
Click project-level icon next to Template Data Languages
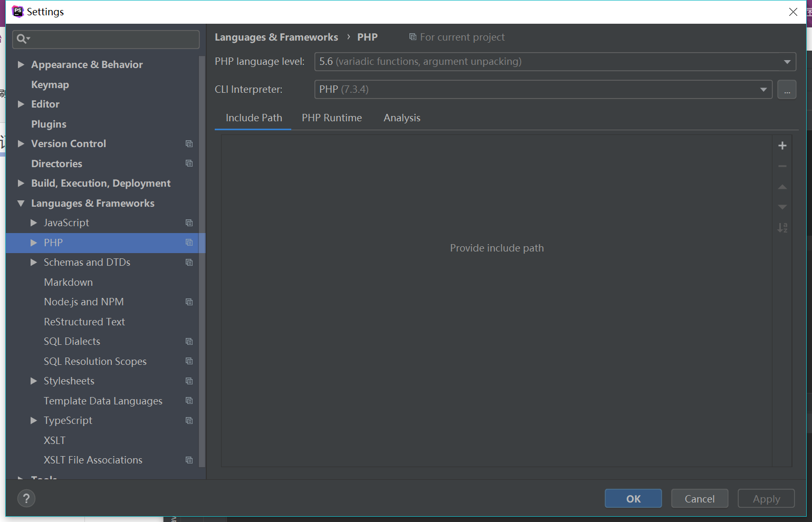(189, 401)
